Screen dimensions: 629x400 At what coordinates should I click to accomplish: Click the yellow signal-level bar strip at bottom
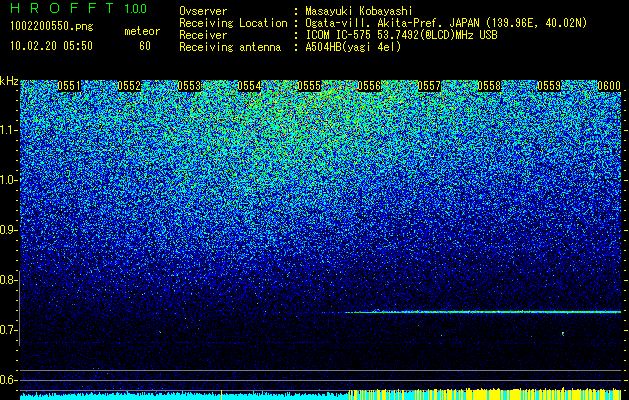pos(485,394)
